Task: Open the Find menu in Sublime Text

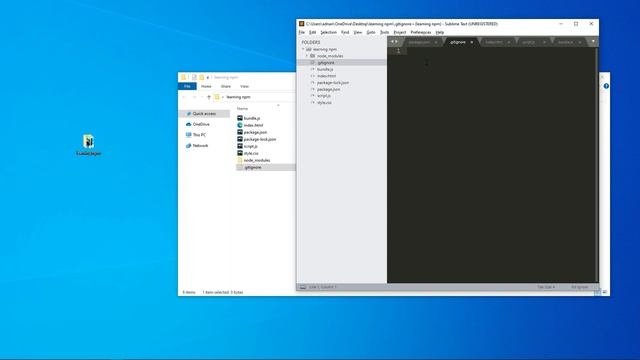Action: (x=345, y=32)
